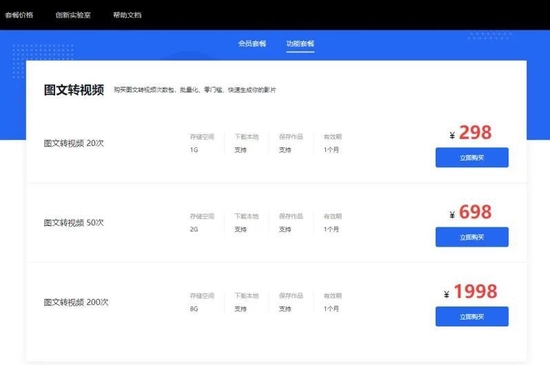
Task: Click the 1G storage value in 20次 row
Action: coord(194,150)
